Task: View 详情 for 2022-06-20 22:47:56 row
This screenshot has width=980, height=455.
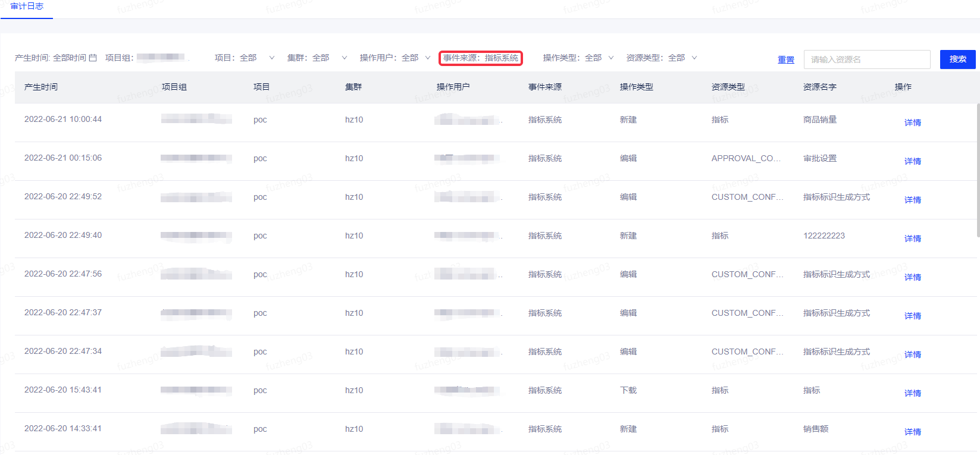Action: [x=913, y=277]
